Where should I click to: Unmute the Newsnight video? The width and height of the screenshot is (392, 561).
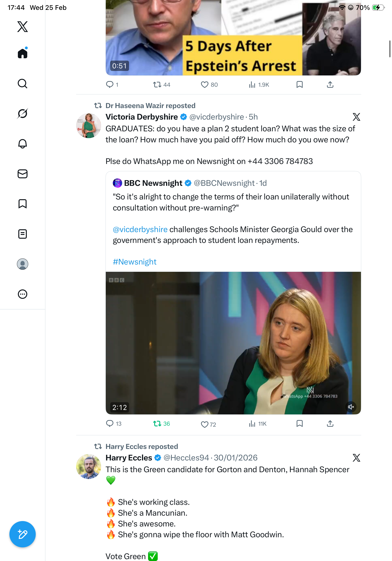(351, 407)
